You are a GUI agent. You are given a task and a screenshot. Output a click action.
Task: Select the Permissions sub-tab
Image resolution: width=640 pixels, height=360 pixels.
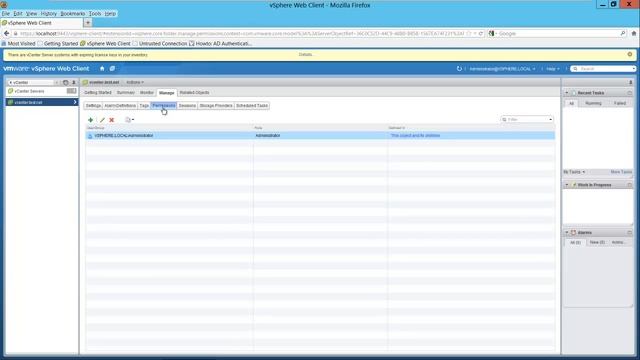point(164,106)
